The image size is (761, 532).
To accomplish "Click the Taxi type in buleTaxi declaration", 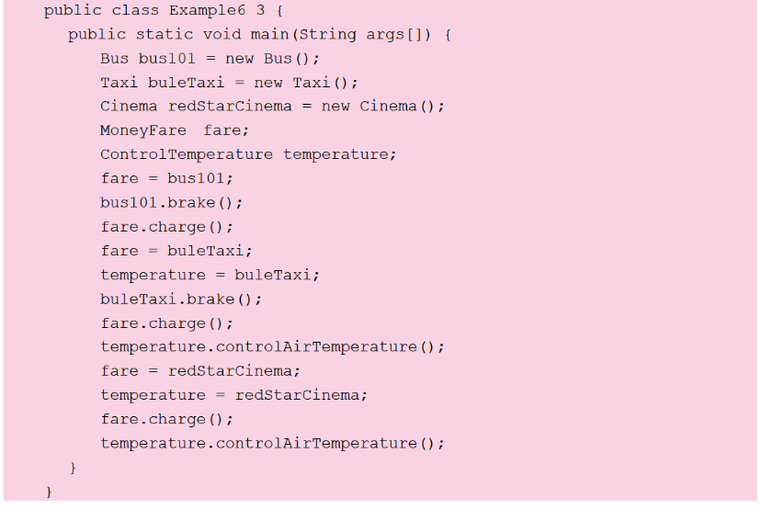I will tap(119, 83).
